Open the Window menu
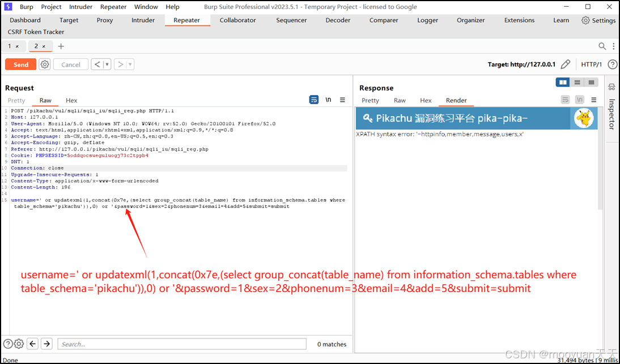This screenshot has height=364, width=620. pos(146,7)
